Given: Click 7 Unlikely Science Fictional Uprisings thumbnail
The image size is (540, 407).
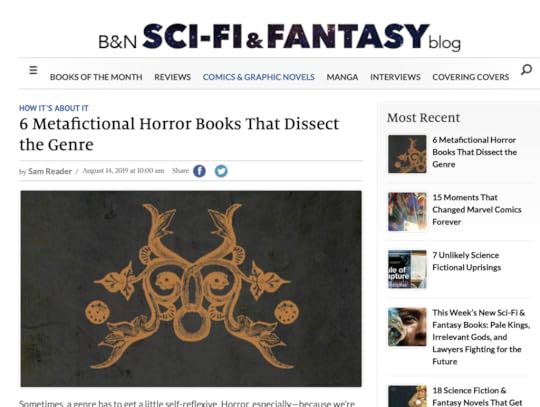Looking at the screenshot, I should coord(407,269).
